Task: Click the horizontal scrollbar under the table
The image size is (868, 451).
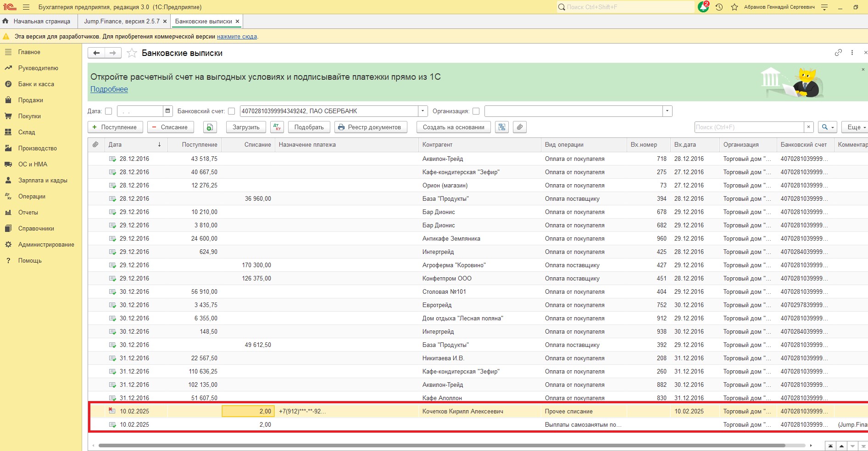Action: click(x=440, y=445)
